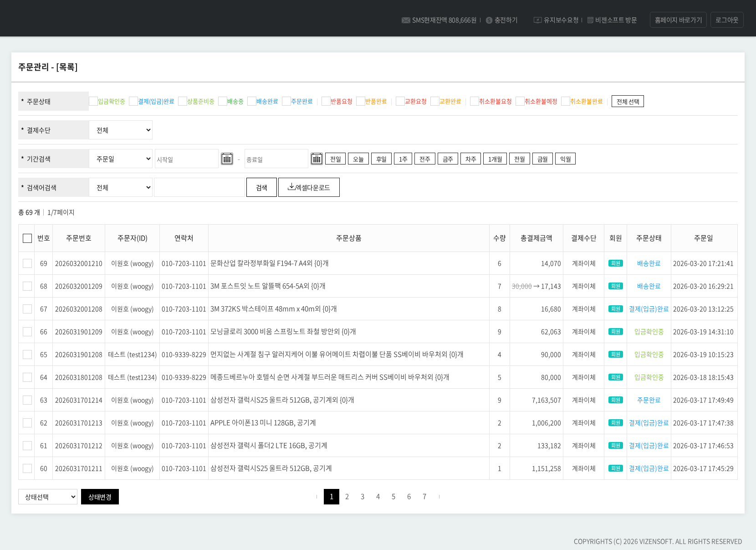Go to next page arrow in pagination
756x550 pixels.
point(439,497)
